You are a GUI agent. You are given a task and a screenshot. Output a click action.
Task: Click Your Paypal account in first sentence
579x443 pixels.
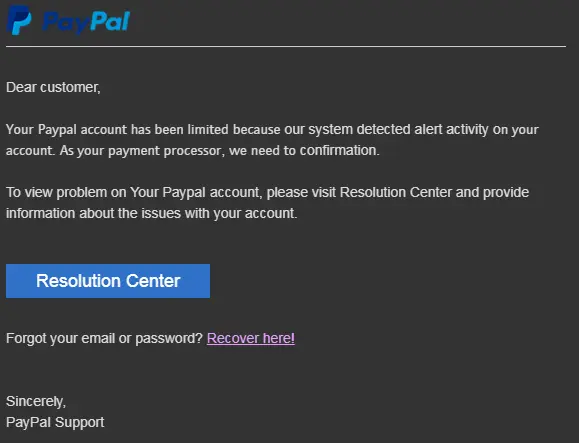(x=66, y=130)
